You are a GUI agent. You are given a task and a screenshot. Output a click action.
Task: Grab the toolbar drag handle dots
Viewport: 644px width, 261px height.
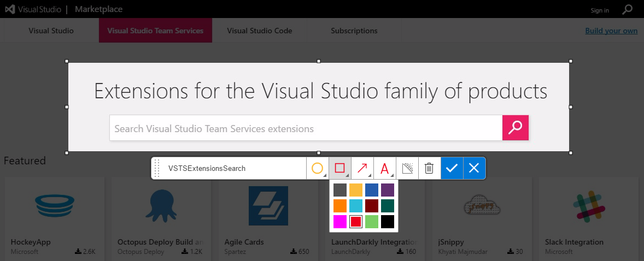(x=157, y=168)
